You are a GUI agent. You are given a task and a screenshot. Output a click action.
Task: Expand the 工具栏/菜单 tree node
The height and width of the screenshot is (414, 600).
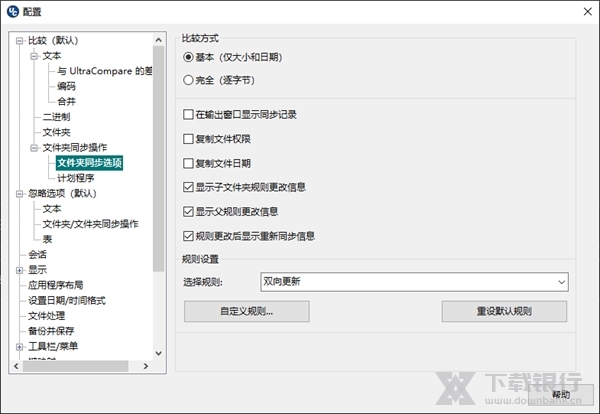tap(20, 347)
